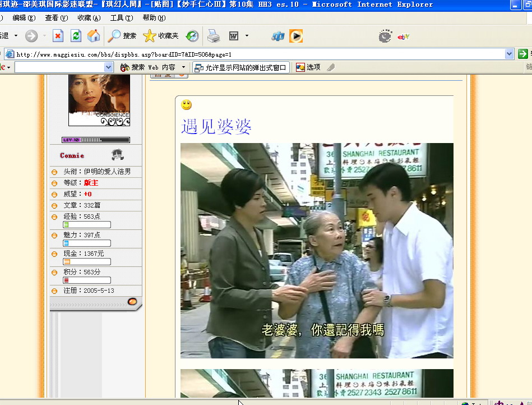The width and height of the screenshot is (532, 405).
Task: Go to Home page via house icon
Action: click(x=94, y=36)
